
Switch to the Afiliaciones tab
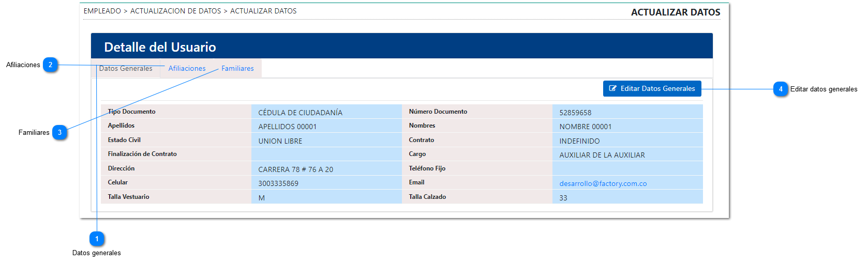click(x=187, y=69)
